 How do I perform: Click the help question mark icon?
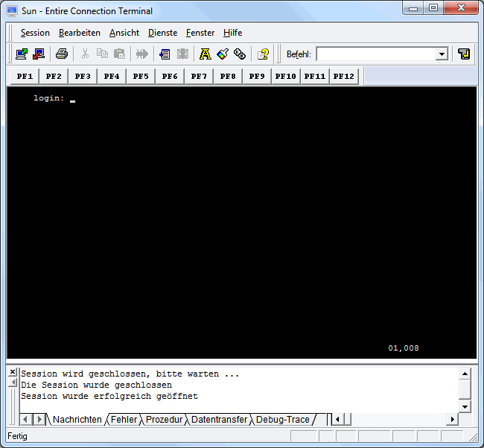263,54
